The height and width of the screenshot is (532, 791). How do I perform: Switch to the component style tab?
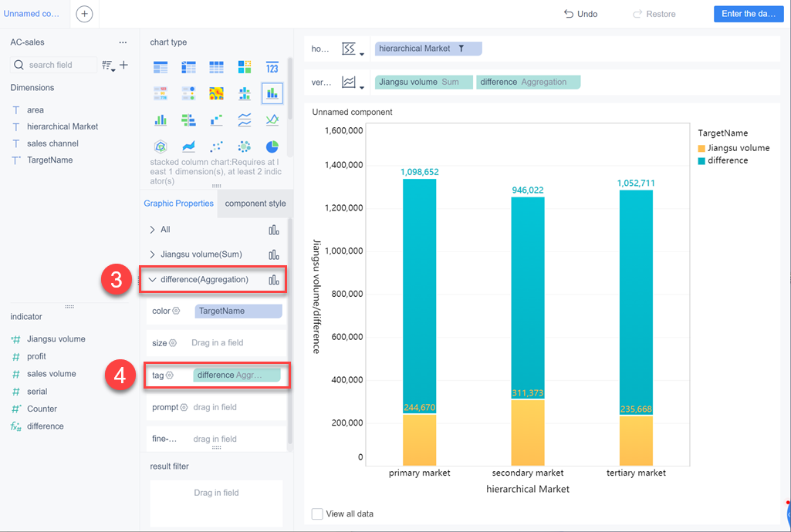point(255,204)
